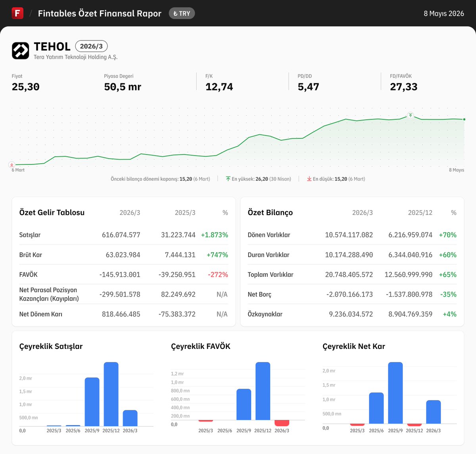Screen dimensions: 476x454
Task: Click the 2025/12 bar in Çeyreklik Satışlar
Action: [111, 394]
